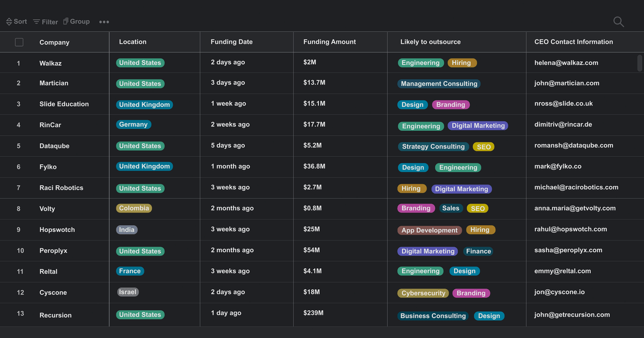This screenshot has width=644, height=338.
Task: Toggle the select-all checkbox in header
Action: click(19, 42)
